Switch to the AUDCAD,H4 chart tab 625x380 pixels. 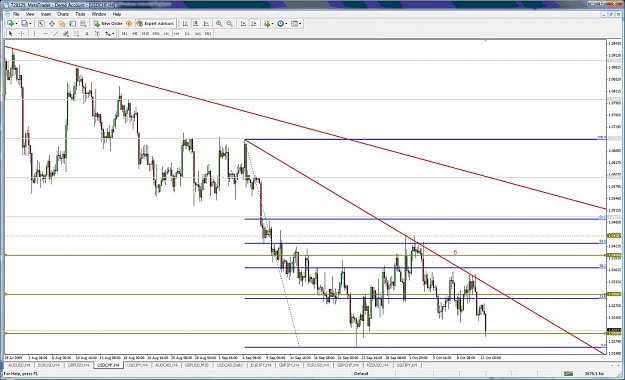click(167, 365)
